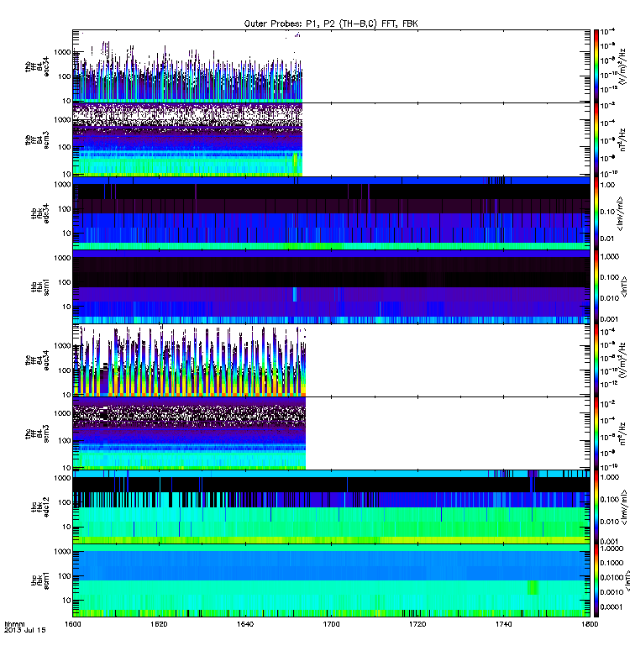Click the plot title 'Outer Probes: P1, P2 (TH-B,C) FFT, FBK'

[x=331, y=24]
